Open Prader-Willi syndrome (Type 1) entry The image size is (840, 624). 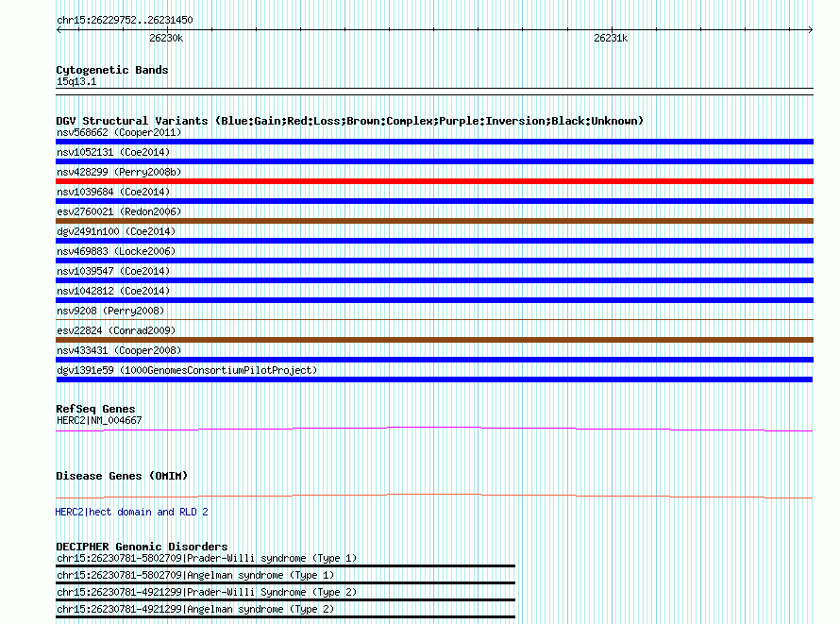[207, 558]
